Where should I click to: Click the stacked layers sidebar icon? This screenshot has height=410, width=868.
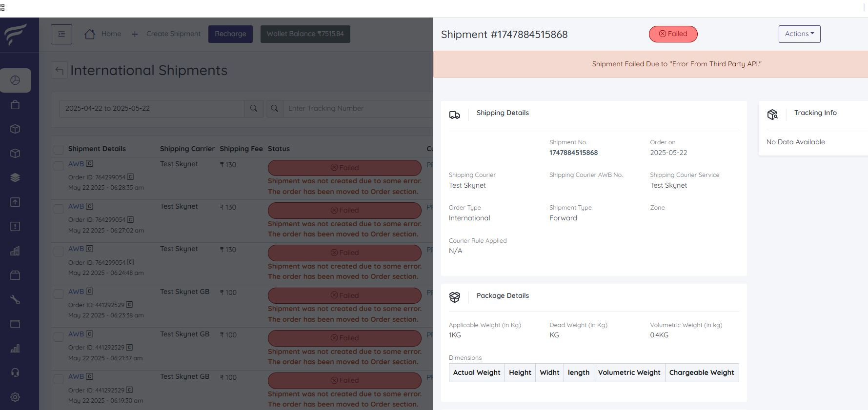15,178
